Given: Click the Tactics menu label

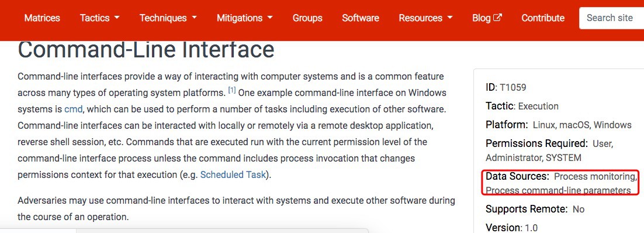Looking at the screenshot, I should point(95,18).
